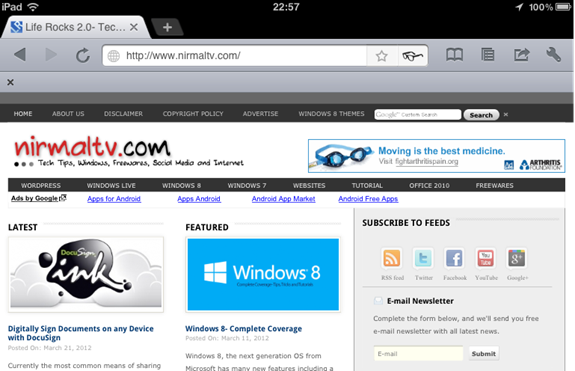Dismiss the bar below the toolbar
Viewport: 575px width, 371px height.
click(x=10, y=82)
